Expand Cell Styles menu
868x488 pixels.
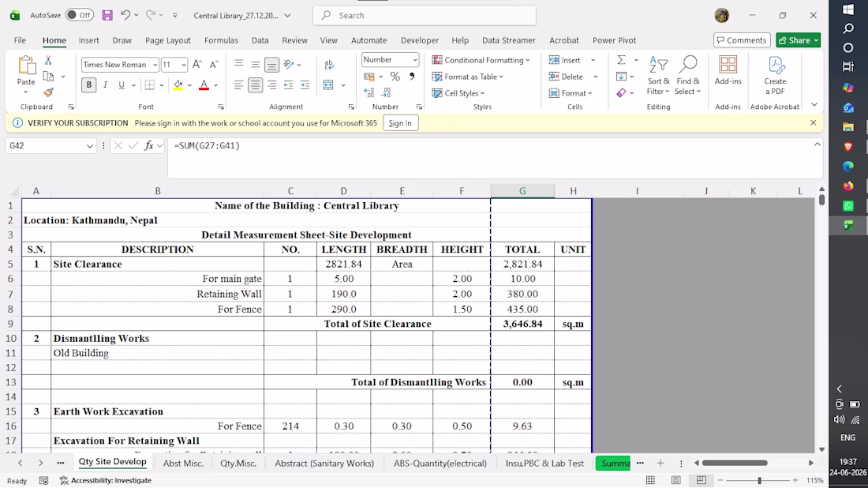(x=458, y=93)
